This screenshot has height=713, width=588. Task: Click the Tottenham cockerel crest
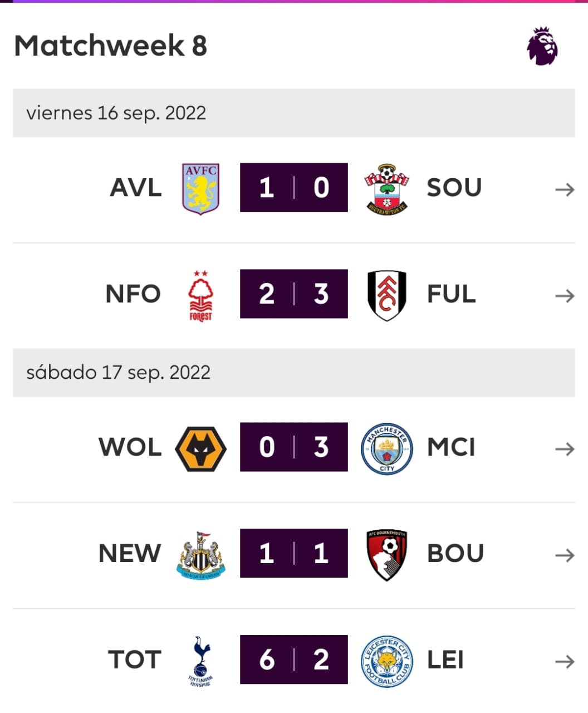pyautogui.click(x=201, y=661)
